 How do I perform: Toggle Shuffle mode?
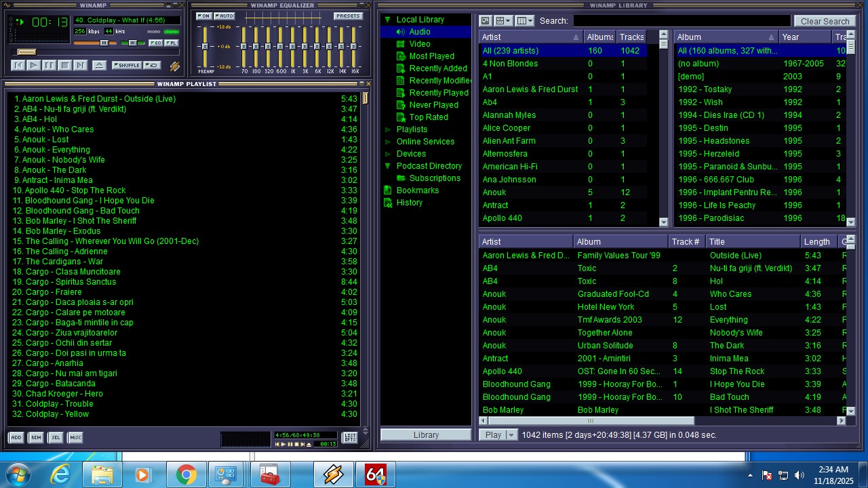[127, 66]
